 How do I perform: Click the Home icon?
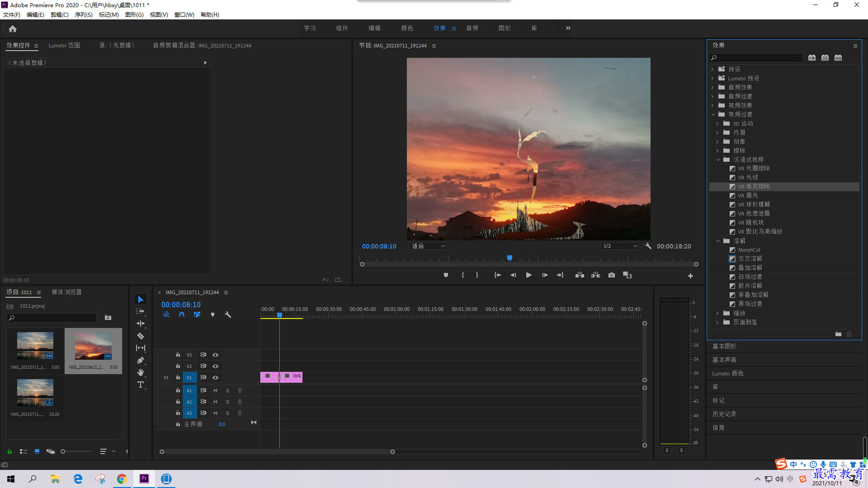(13, 28)
